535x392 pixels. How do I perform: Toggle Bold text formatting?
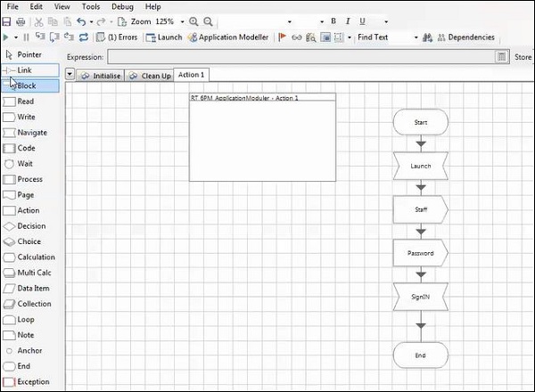tap(334, 21)
